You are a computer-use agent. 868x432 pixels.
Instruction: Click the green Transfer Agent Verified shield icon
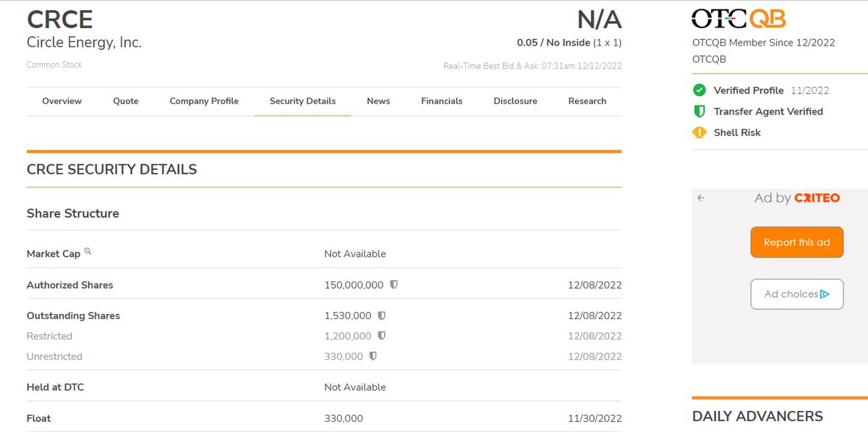pos(699,111)
